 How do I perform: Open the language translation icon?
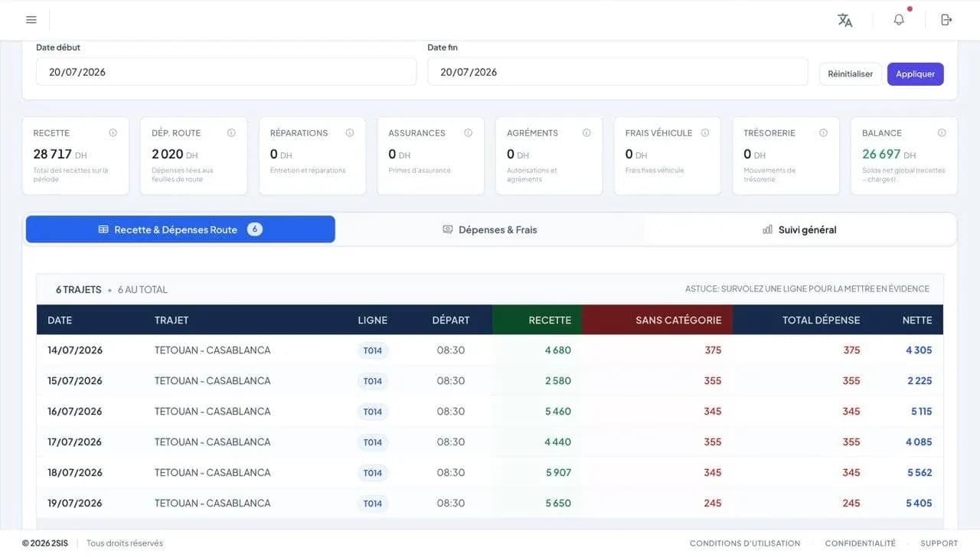[x=844, y=20]
